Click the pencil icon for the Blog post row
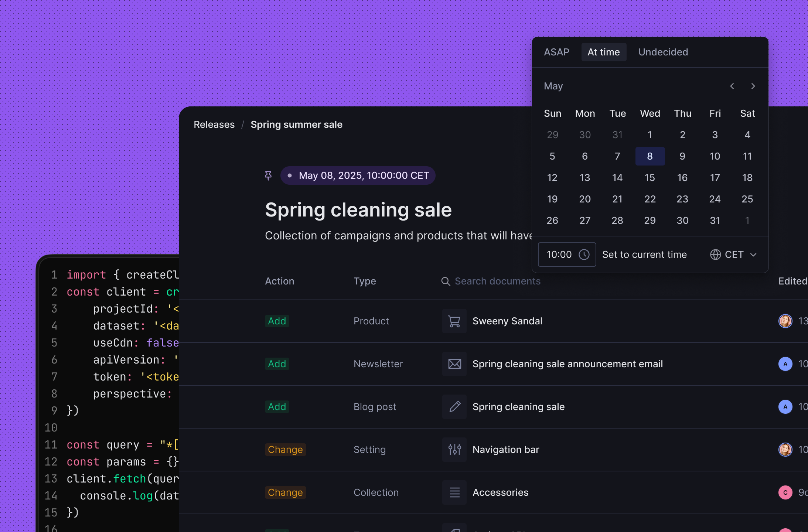The height and width of the screenshot is (532, 808). 454,407
